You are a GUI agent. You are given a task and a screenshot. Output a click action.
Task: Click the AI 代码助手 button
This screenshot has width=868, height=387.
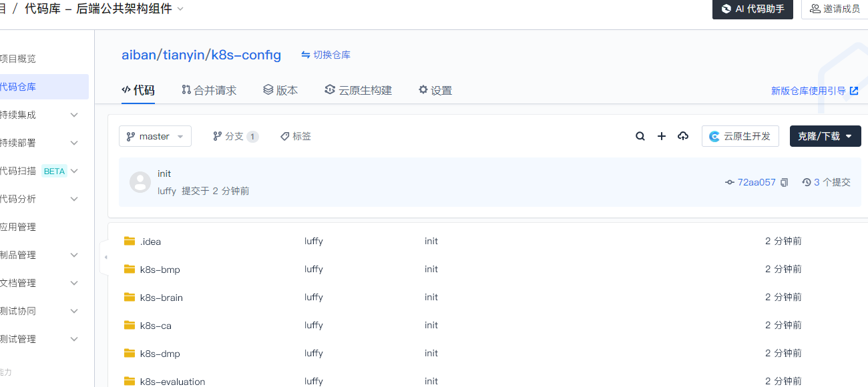752,9
